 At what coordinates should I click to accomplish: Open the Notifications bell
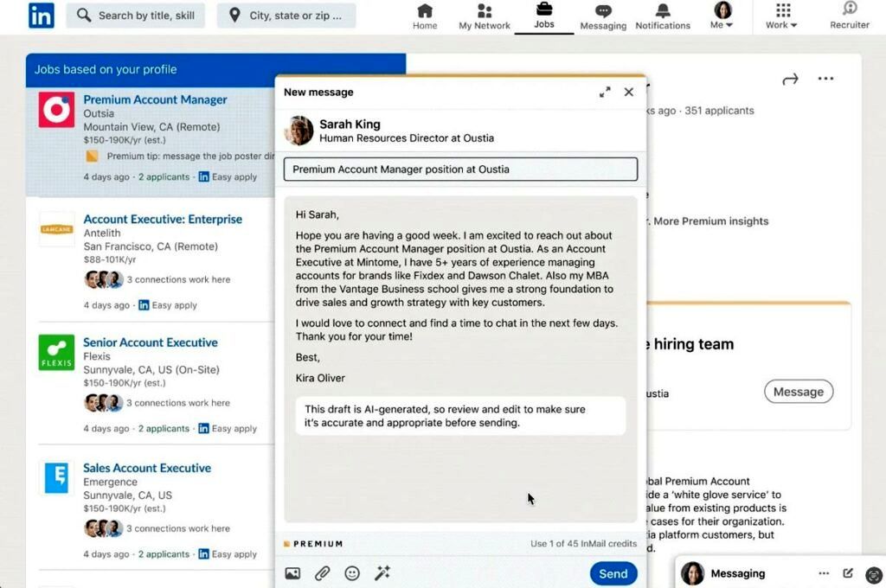(663, 16)
